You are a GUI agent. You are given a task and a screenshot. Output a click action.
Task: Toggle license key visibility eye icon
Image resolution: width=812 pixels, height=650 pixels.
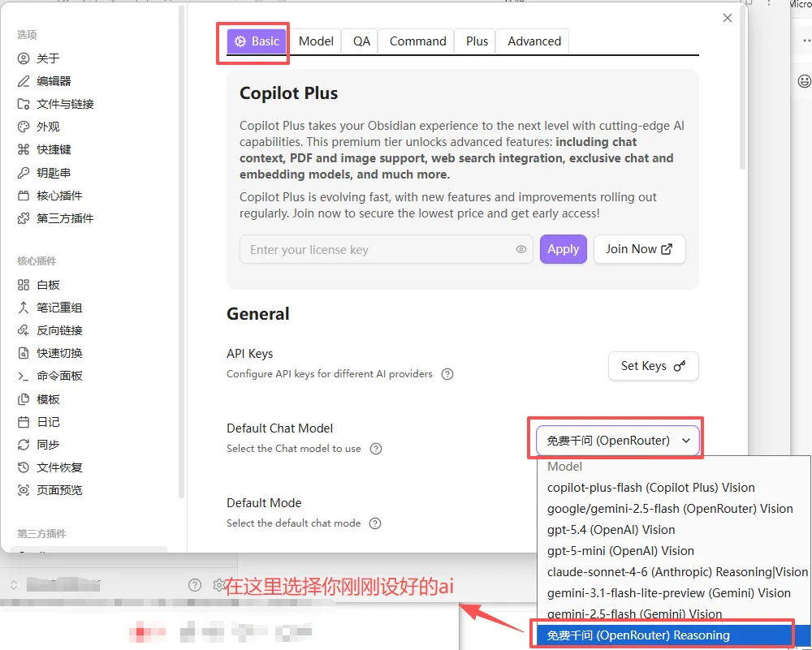click(x=521, y=249)
